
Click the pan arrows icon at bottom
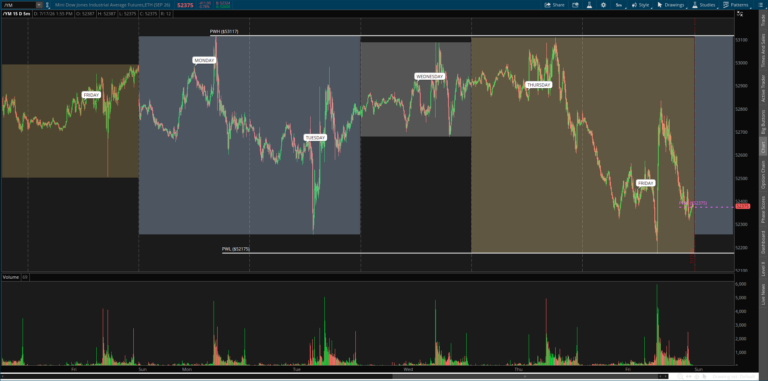coord(688,377)
